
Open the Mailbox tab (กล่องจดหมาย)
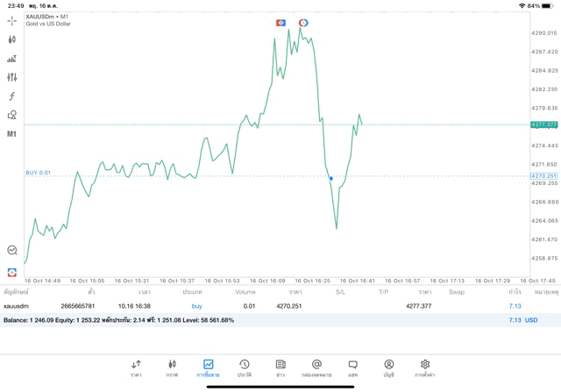coord(316,367)
